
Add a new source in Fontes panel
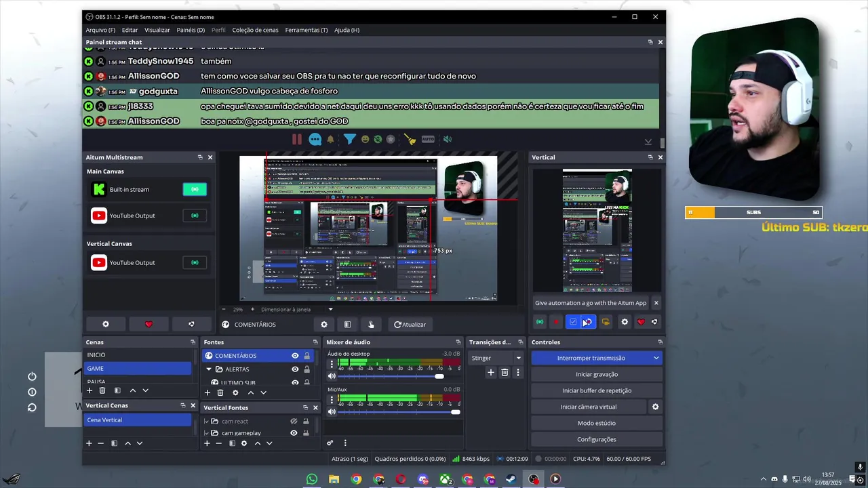pyautogui.click(x=208, y=392)
